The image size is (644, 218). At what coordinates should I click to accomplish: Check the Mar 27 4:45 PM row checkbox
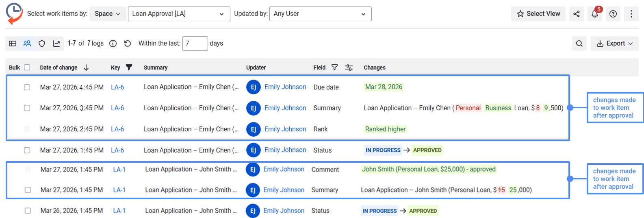[x=27, y=87]
